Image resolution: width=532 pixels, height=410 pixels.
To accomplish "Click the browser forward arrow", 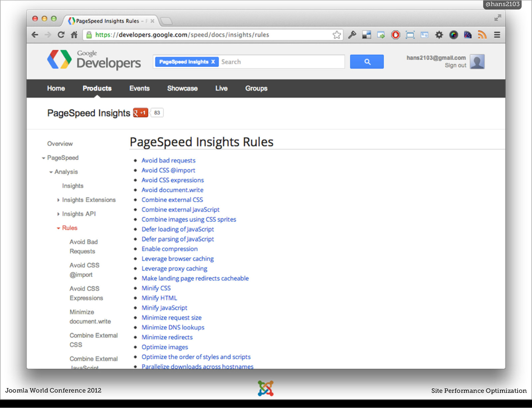I will pyautogui.click(x=48, y=35).
